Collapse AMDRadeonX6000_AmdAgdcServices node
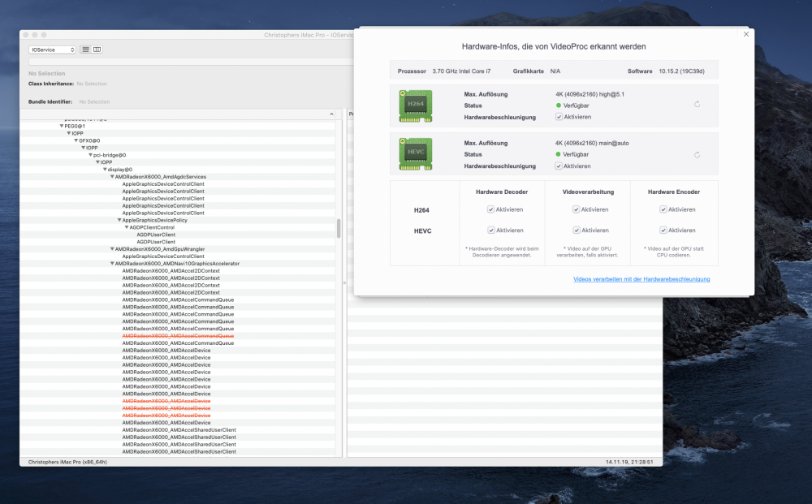 click(x=112, y=177)
